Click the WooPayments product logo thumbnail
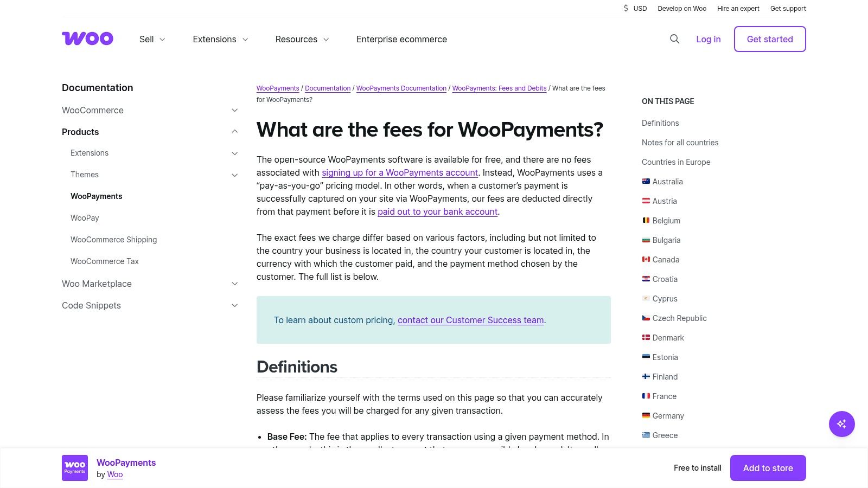This screenshot has width=868, height=488. pyautogui.click(x=75, y=468)
